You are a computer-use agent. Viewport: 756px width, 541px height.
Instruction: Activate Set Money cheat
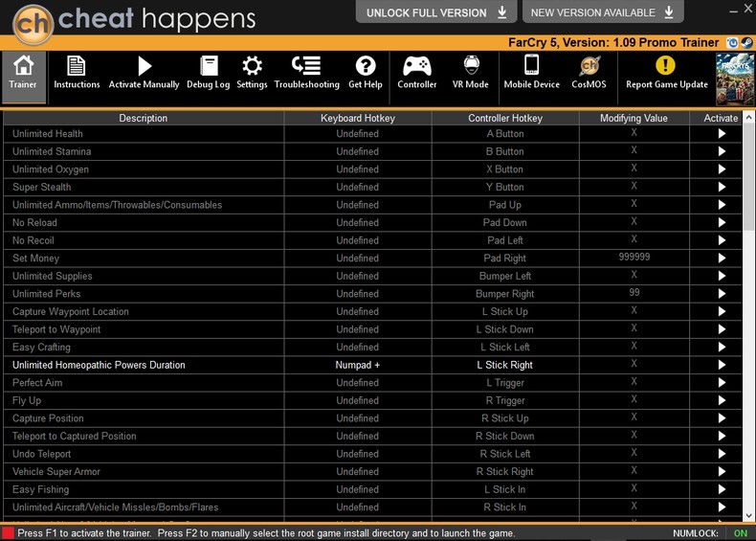tap(722, 259)
